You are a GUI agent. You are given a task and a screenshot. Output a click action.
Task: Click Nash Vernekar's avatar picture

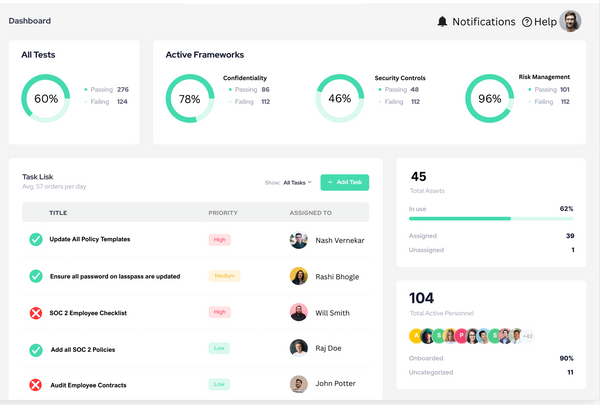pos(298,240)
